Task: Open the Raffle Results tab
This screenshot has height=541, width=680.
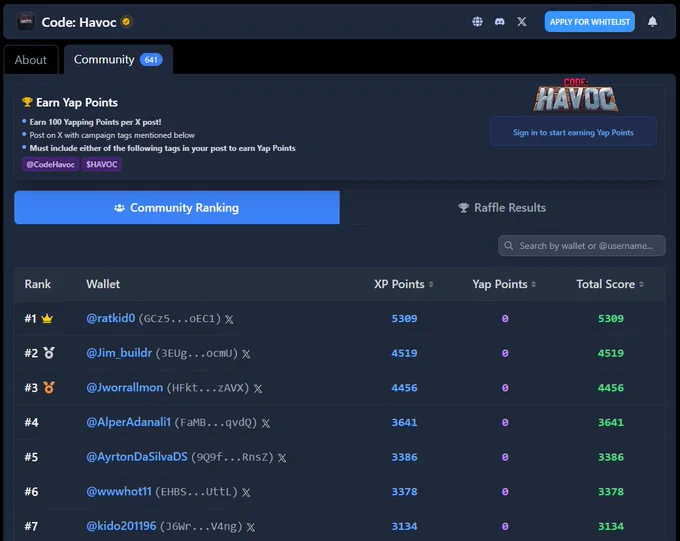Action: coord(502,208)
